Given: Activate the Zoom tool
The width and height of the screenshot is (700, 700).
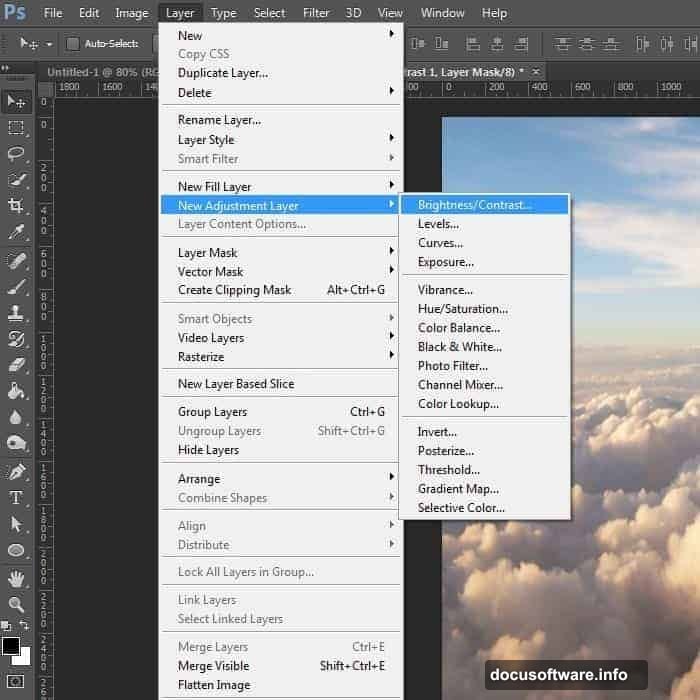Looking at the screenshot, I should (16, 604).
